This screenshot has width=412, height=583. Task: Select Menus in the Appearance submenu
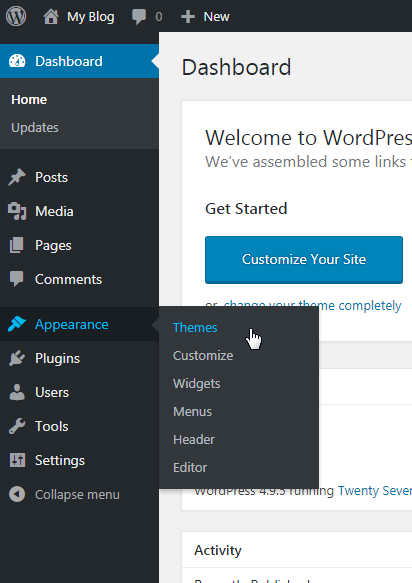[x=192, y=412]
